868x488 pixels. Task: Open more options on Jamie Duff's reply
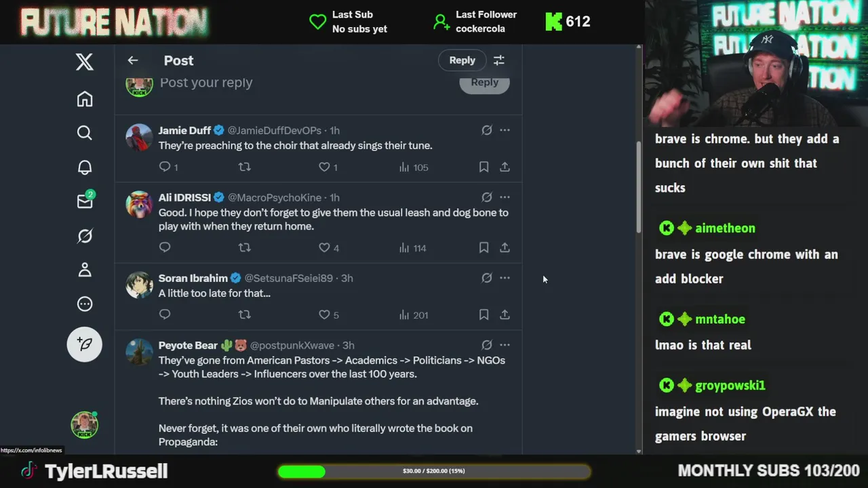(505, 130)
